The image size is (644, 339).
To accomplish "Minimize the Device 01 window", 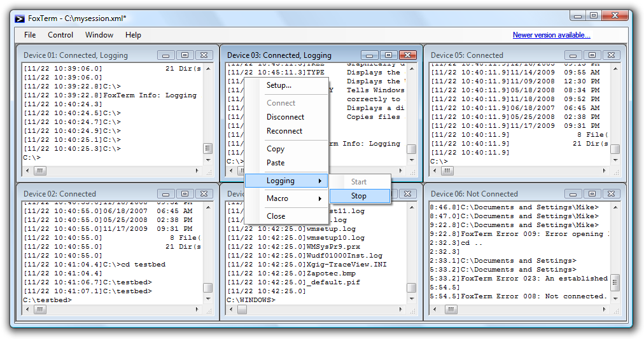I will click(x=166, y=55).
